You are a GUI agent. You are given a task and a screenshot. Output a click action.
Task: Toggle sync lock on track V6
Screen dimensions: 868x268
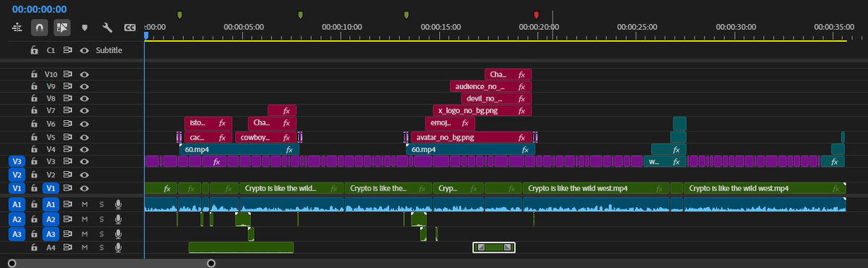(67, 124)
